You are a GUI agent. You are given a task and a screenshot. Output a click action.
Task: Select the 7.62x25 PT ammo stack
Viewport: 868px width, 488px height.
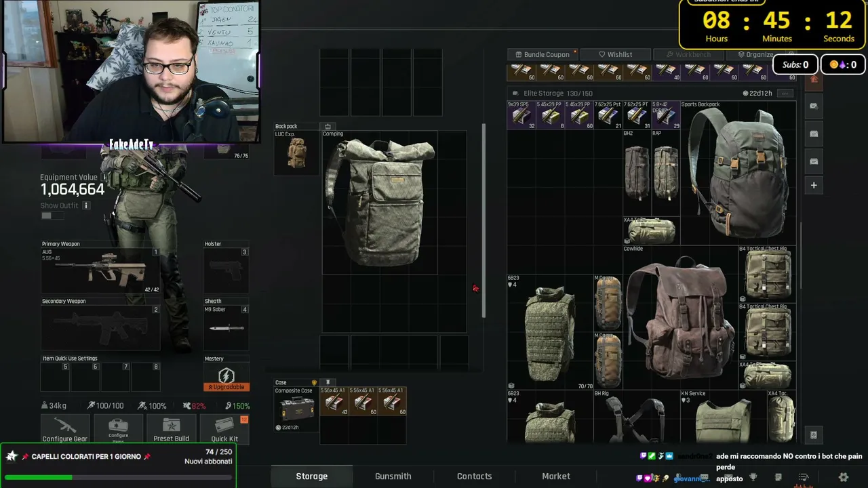pos(637,115)
